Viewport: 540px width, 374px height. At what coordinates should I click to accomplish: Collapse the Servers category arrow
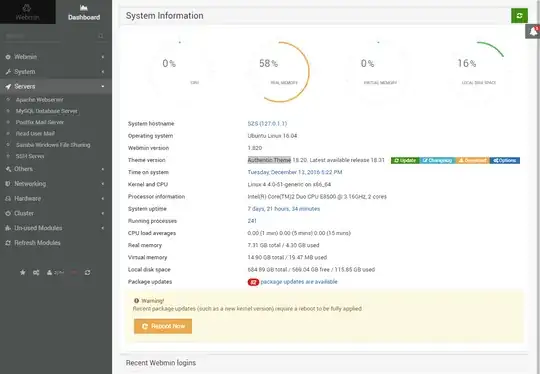click(x=103, y=86)
